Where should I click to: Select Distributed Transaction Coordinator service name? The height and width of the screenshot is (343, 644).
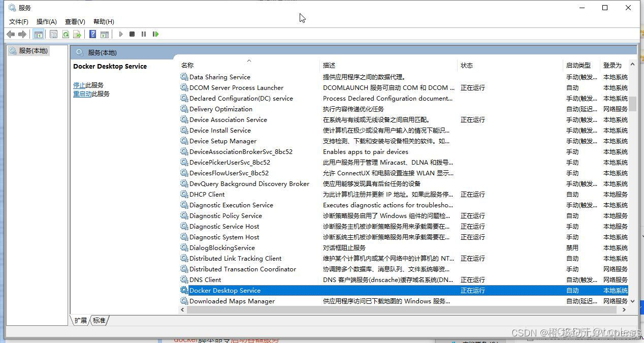(243, 269)
